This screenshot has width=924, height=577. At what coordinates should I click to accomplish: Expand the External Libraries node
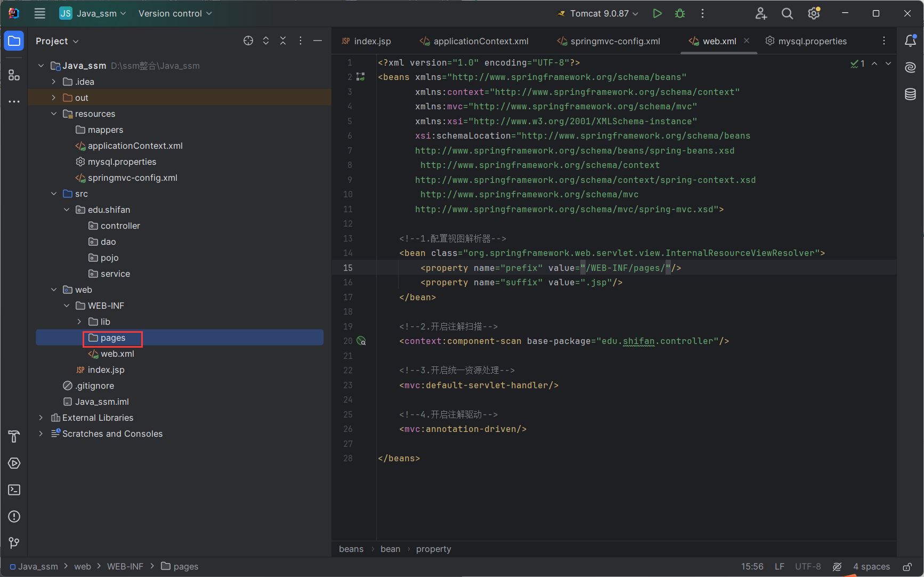point(41,418)
